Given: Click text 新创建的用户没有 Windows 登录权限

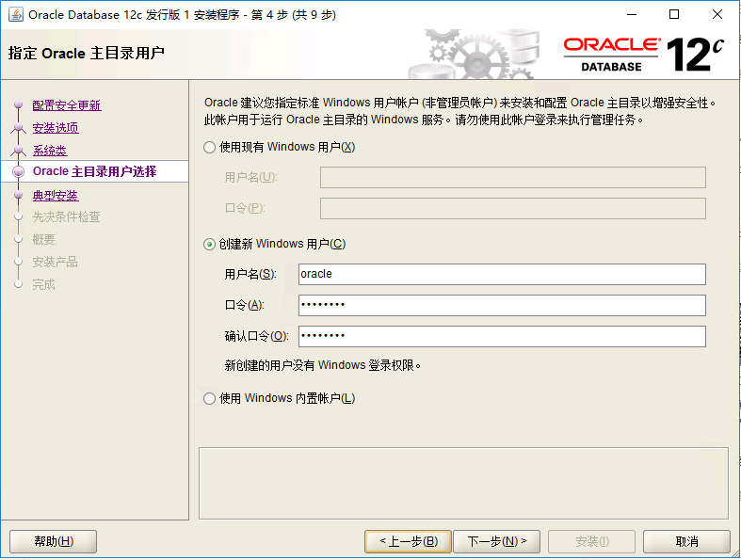Looking at the screenshot, I should pos(322,365).
